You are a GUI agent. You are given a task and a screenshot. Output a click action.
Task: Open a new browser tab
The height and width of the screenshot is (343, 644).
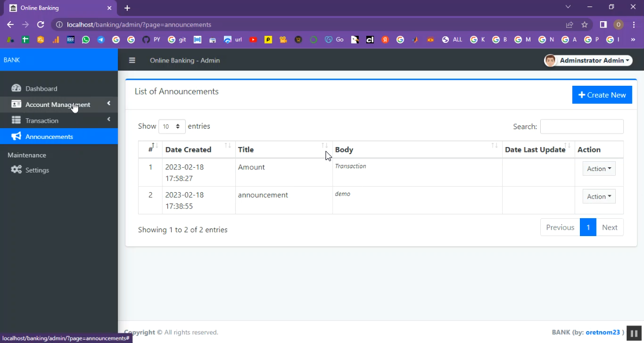tap(127, 8)
